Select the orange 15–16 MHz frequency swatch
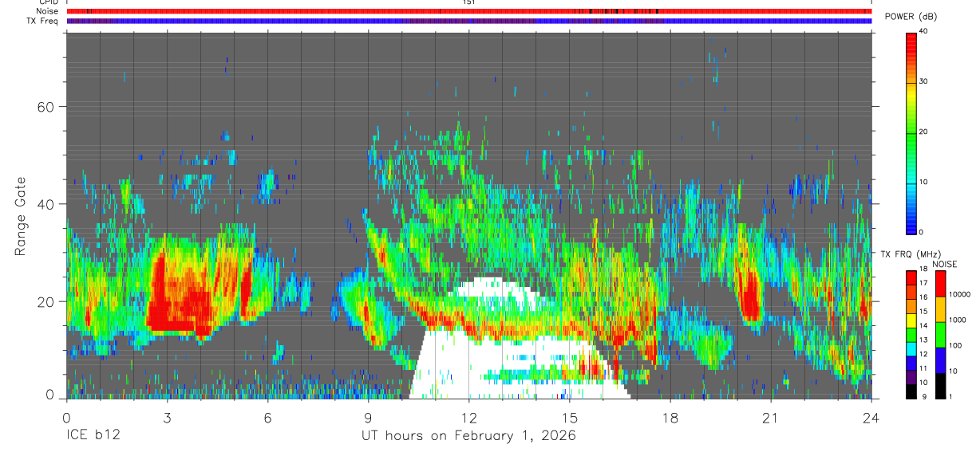 [x=911, y=306]
